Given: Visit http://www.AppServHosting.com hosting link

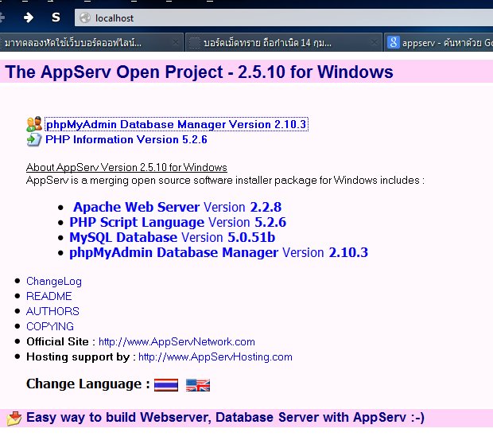Looking at the screenshot, I should tap(215, 356).
